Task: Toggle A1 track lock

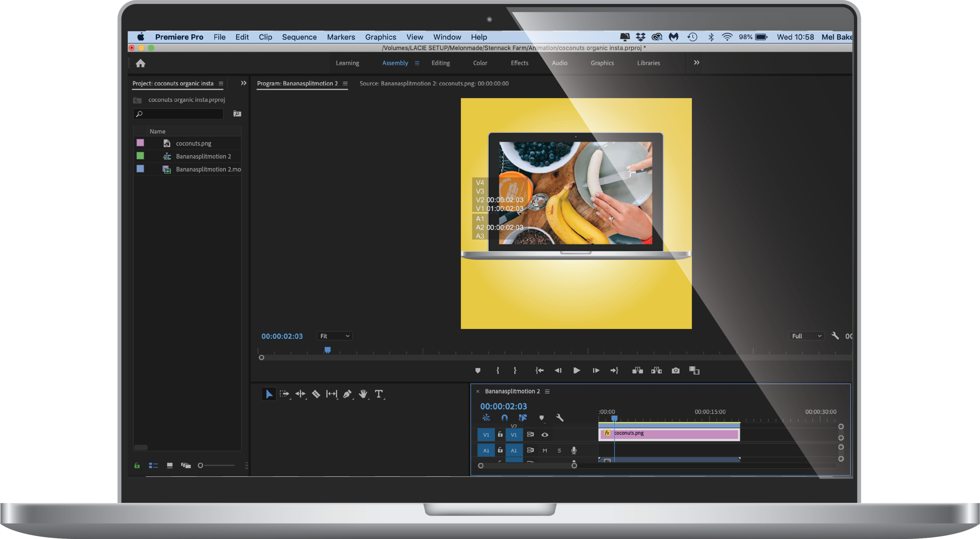Action: click(500, 450)
